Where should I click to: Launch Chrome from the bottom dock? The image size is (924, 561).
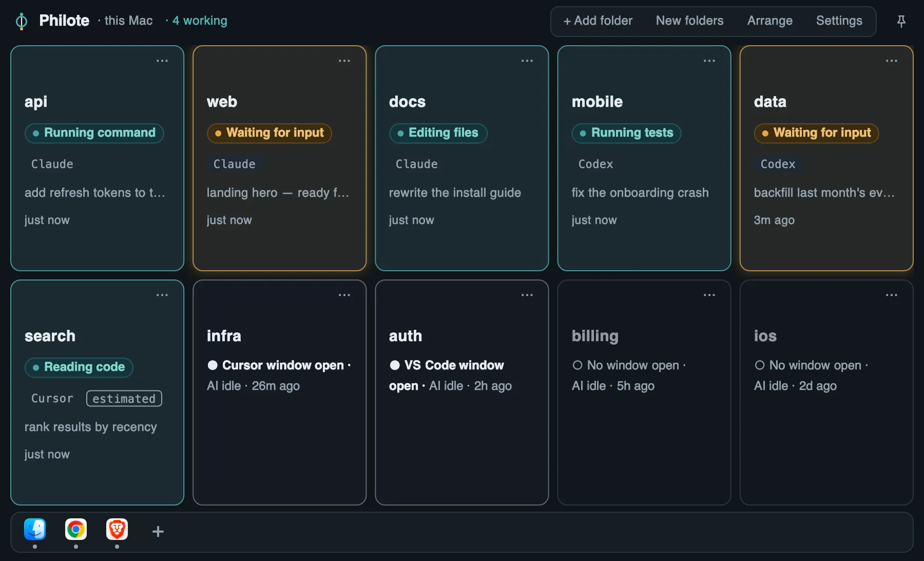[76, 529]
